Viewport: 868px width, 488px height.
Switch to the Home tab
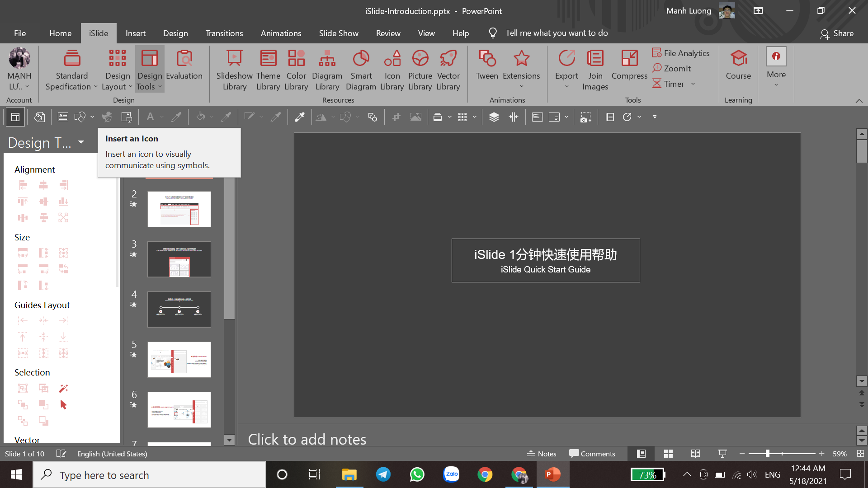pyautogui.click(x=60, y=33)
